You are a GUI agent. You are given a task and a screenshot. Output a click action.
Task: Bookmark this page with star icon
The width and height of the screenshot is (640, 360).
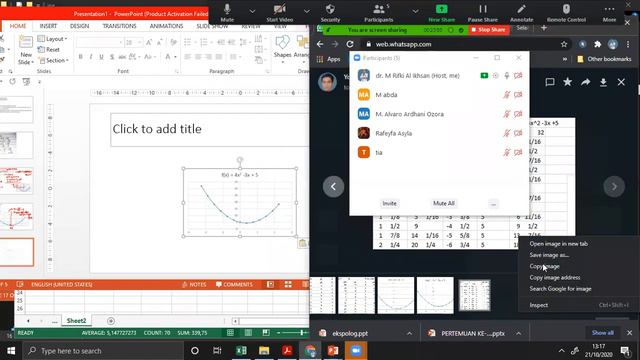pos(564,44)
